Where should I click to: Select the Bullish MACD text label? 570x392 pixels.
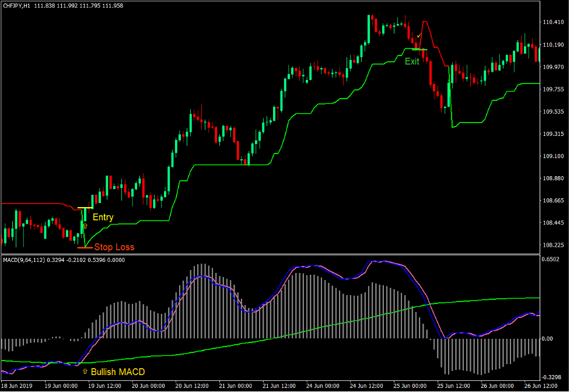117,371
